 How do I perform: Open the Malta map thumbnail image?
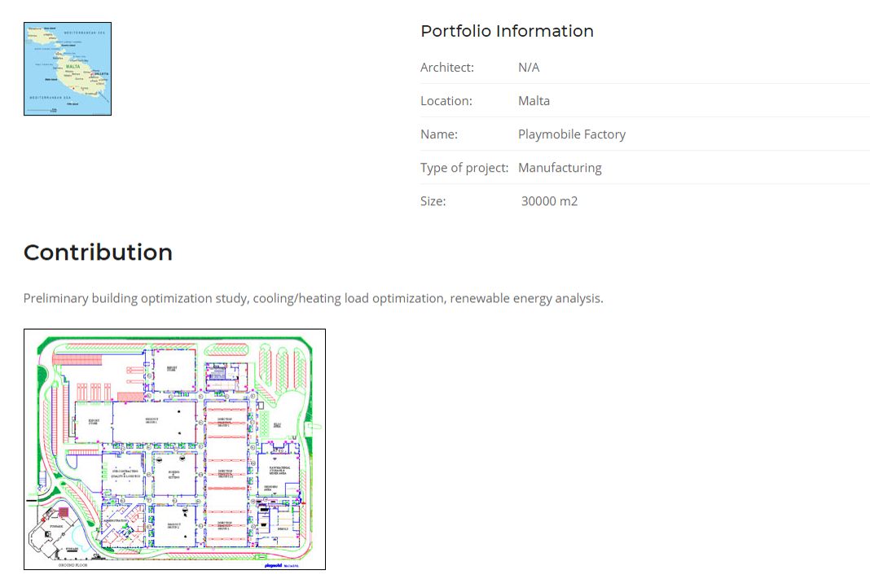tap(68, 68)
